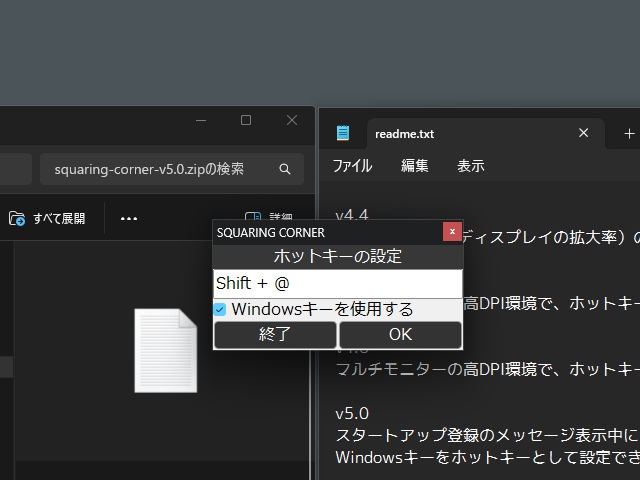Open the ファイル menu in Notepad
The height and width of the screenshot is (480, 640).
click(352, 166)
